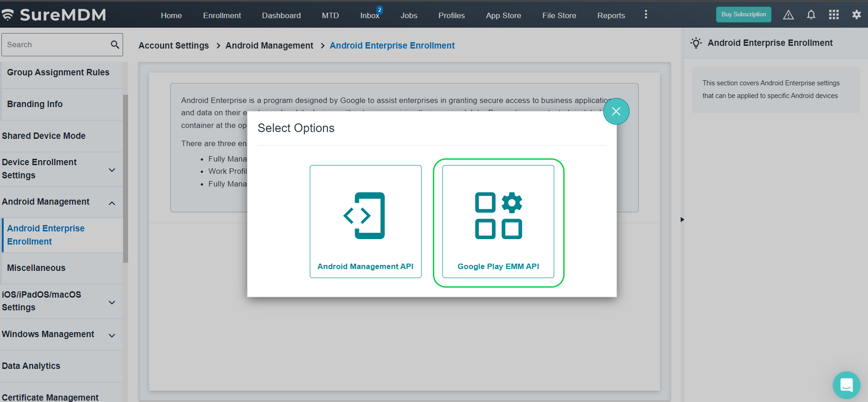Open the MTD menu
Viewport: 868px width, 402px height.
pos(330,15)
